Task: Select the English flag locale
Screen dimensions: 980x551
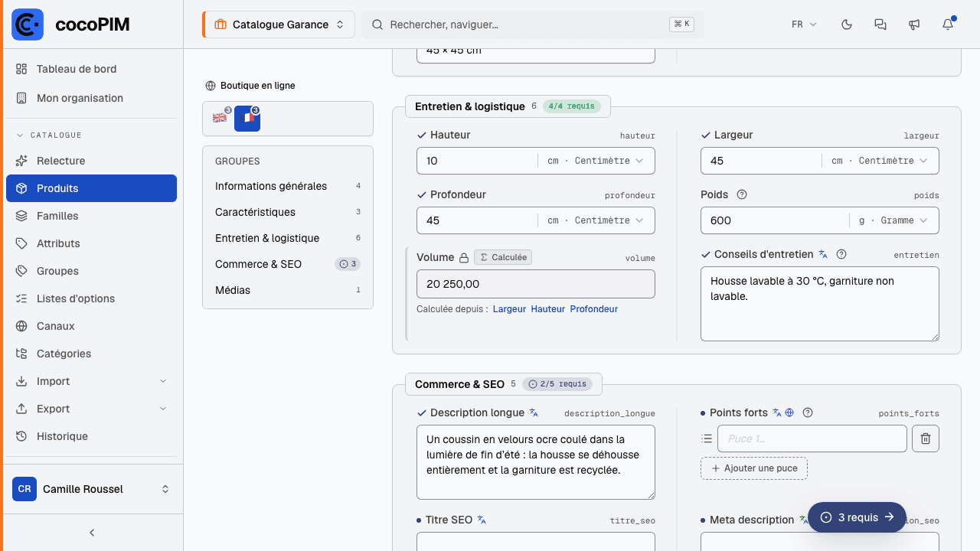Action: click(220, 118)
